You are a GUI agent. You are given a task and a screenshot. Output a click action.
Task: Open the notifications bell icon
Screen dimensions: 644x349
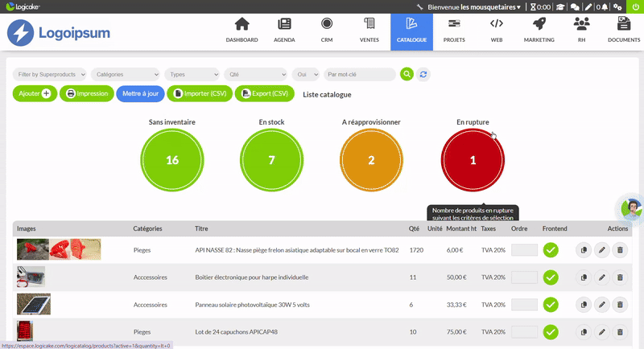[x=603, y=6]
